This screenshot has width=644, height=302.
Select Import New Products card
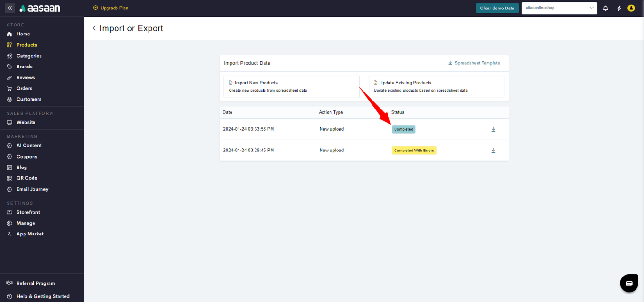pyautogui.click(x=291, y=86)
